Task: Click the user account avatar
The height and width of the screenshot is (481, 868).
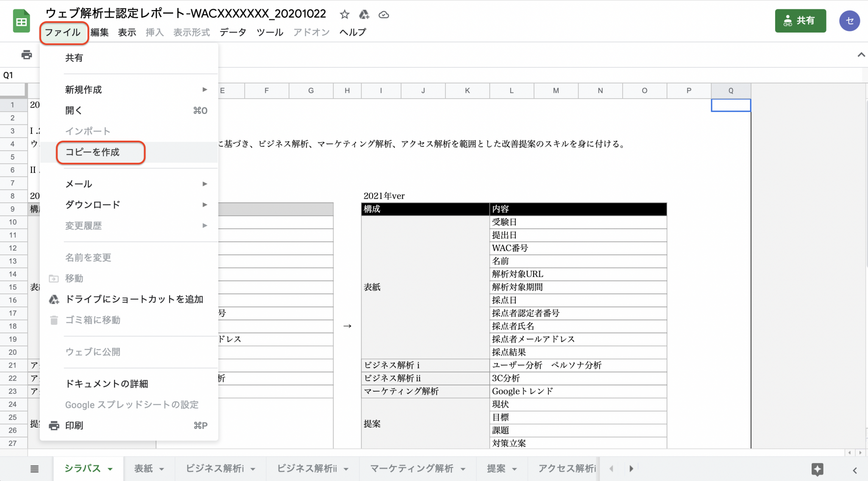Action: tap(849, 21)
